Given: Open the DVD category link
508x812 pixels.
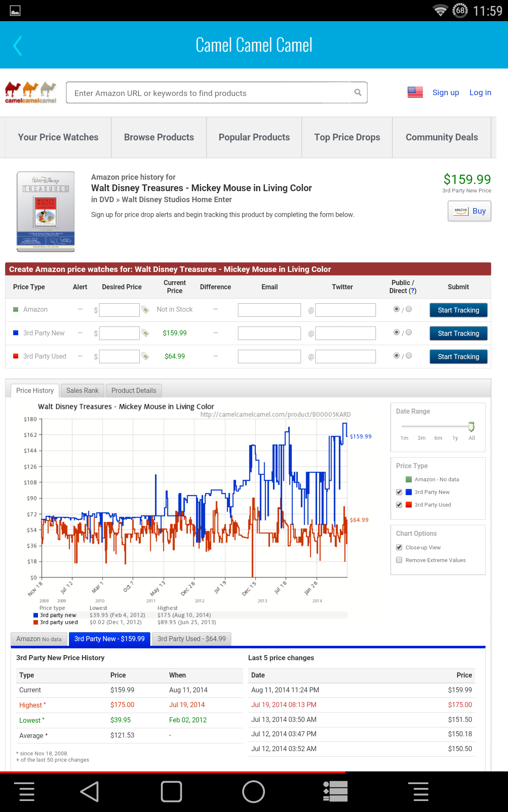Looking at the screenshot, I should pyautogui.click(x=107, y=200).
